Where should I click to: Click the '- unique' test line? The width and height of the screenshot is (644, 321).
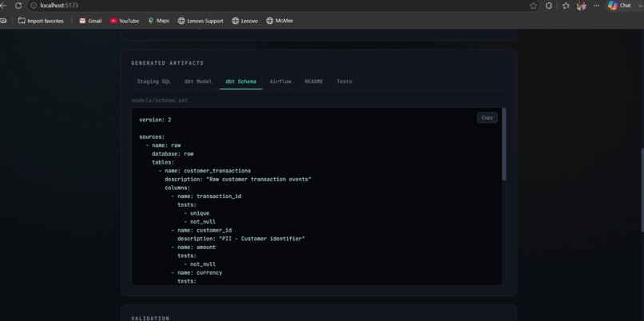197,213
